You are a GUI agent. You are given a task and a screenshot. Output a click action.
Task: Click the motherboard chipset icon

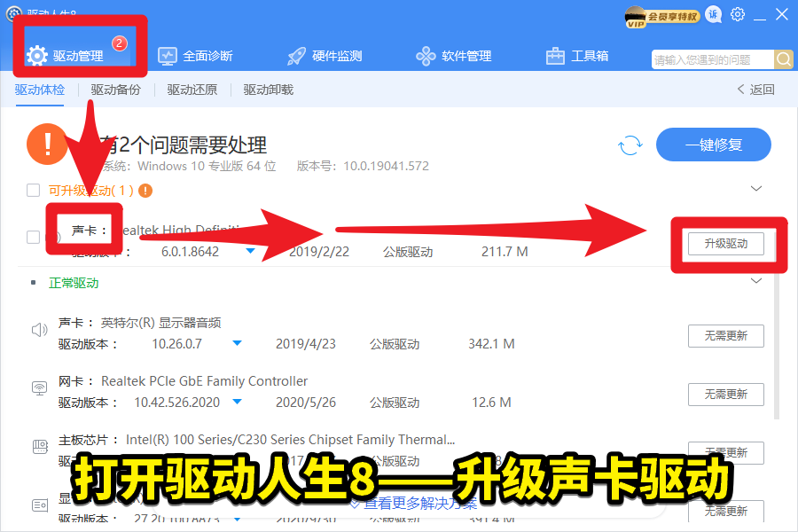40,447
